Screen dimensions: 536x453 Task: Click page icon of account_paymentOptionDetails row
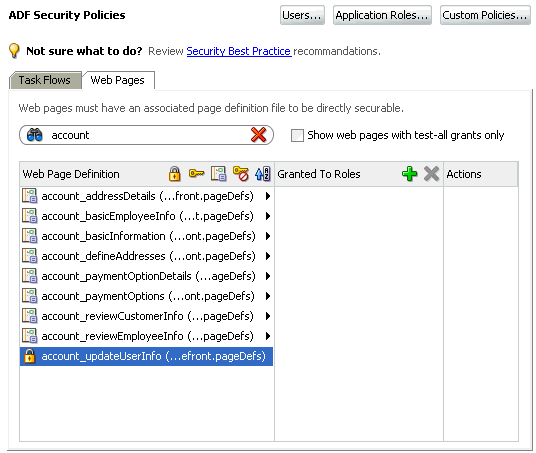coord(29,276)
